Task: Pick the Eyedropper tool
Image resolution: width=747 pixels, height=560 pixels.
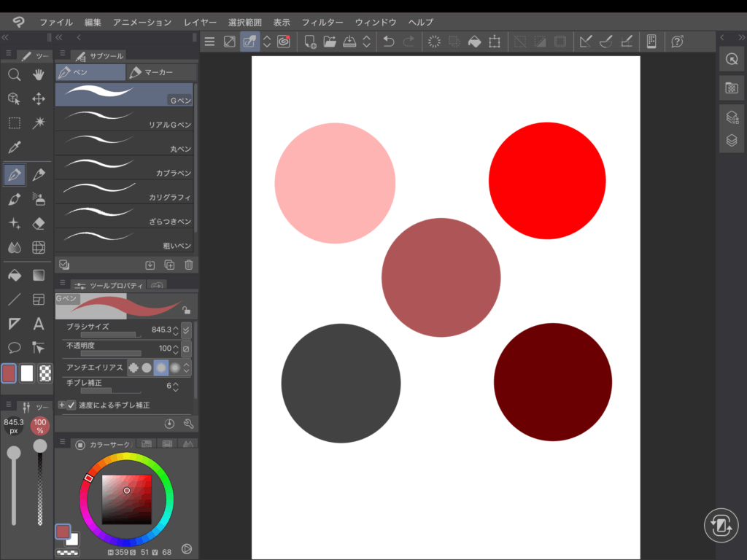Action: click(14, 147)
